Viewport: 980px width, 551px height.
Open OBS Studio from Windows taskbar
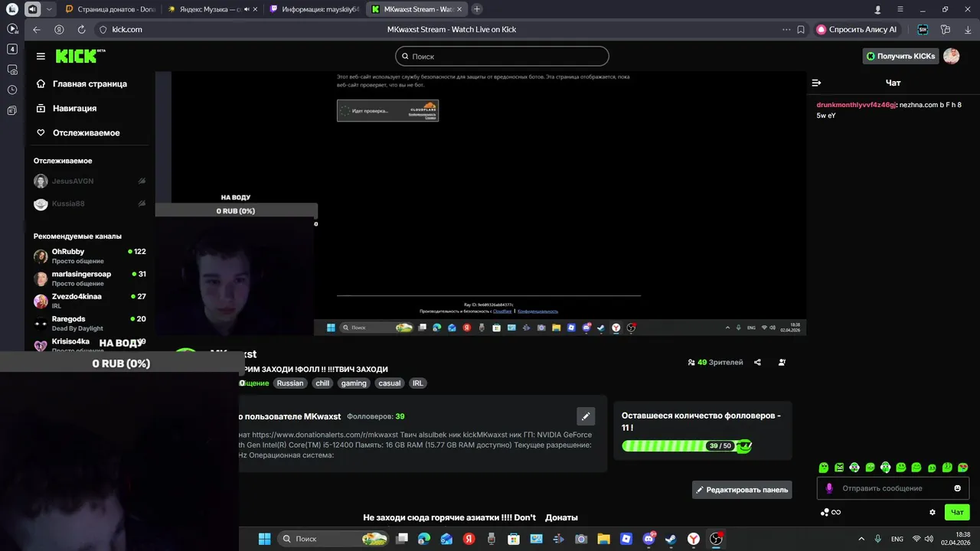(716, 539)
